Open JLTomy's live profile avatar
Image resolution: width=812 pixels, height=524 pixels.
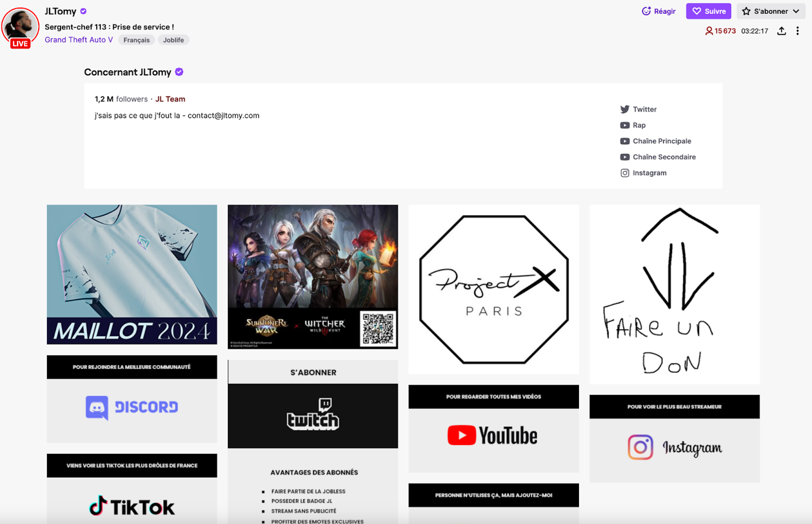(x=20, y=25)
